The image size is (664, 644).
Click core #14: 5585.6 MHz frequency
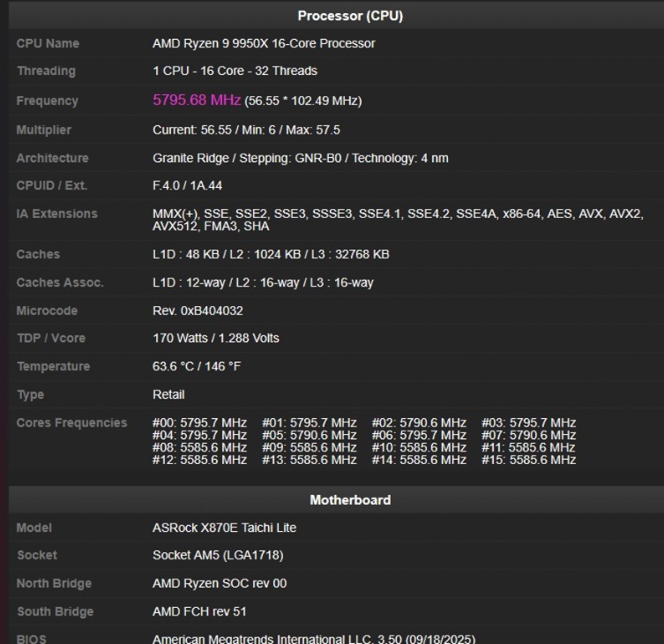point(419,460)
